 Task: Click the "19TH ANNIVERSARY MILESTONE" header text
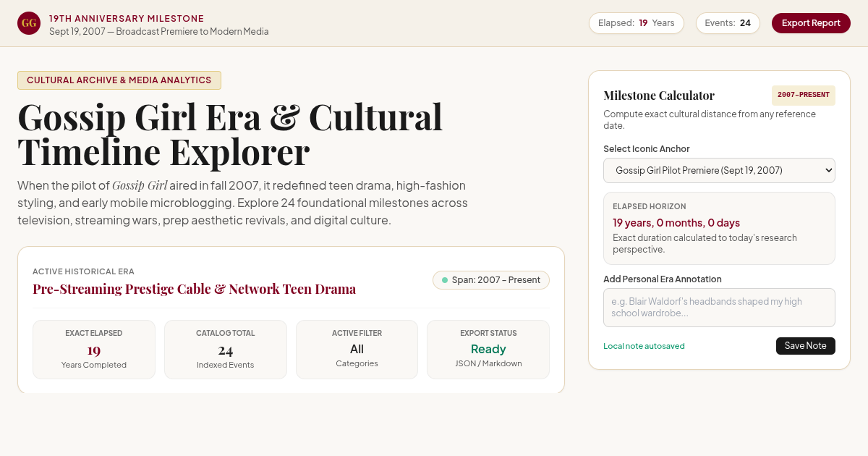127,18
